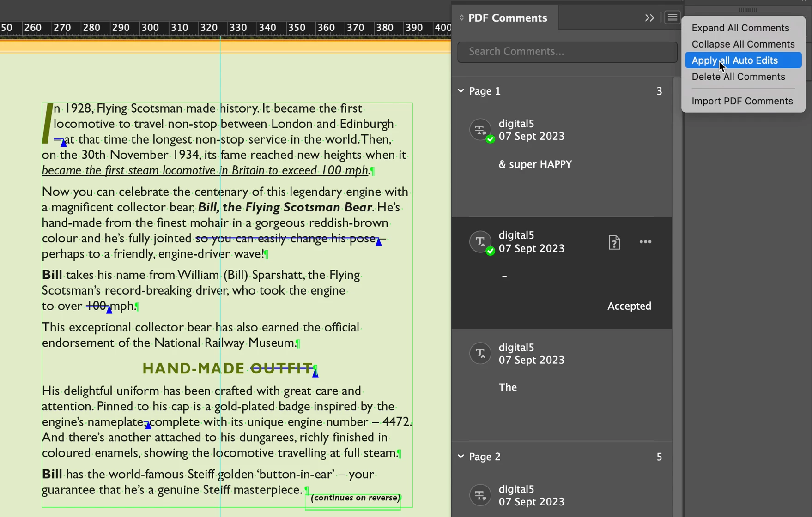Switch to the PDF Comments tab

pyautogui.click(x=507, y=18)
